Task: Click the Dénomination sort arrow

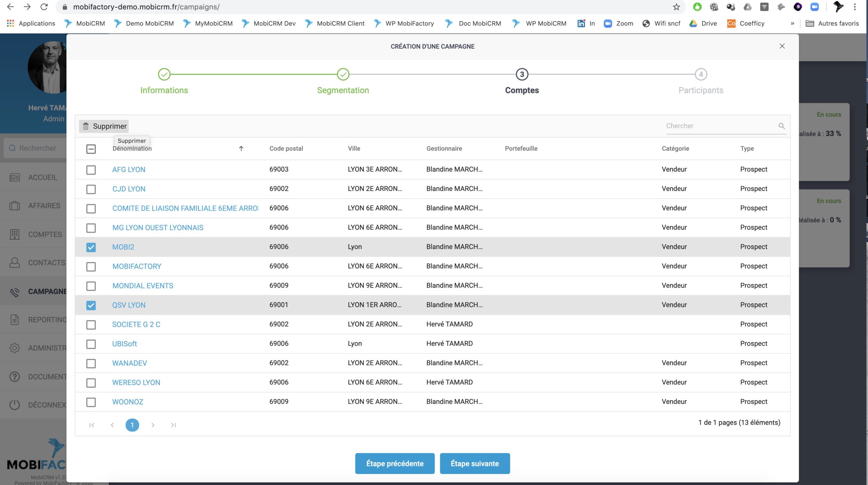Action: coord(241,149)
